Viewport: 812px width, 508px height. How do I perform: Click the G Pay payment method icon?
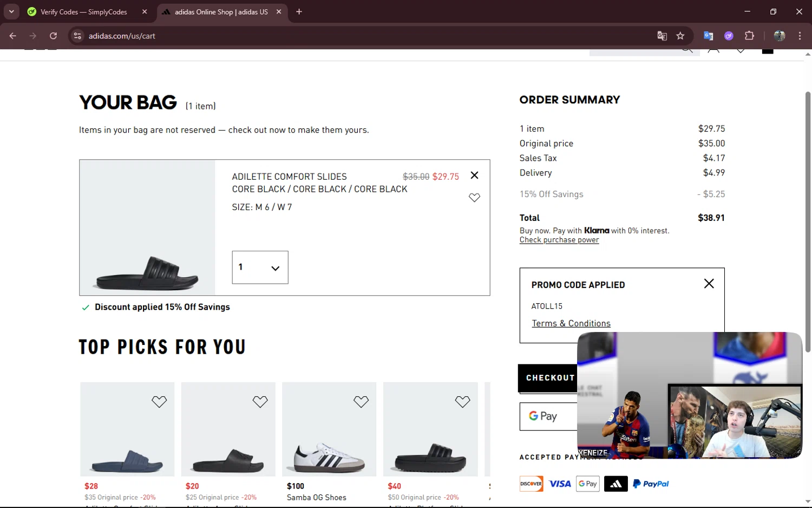tap(587, 484)
